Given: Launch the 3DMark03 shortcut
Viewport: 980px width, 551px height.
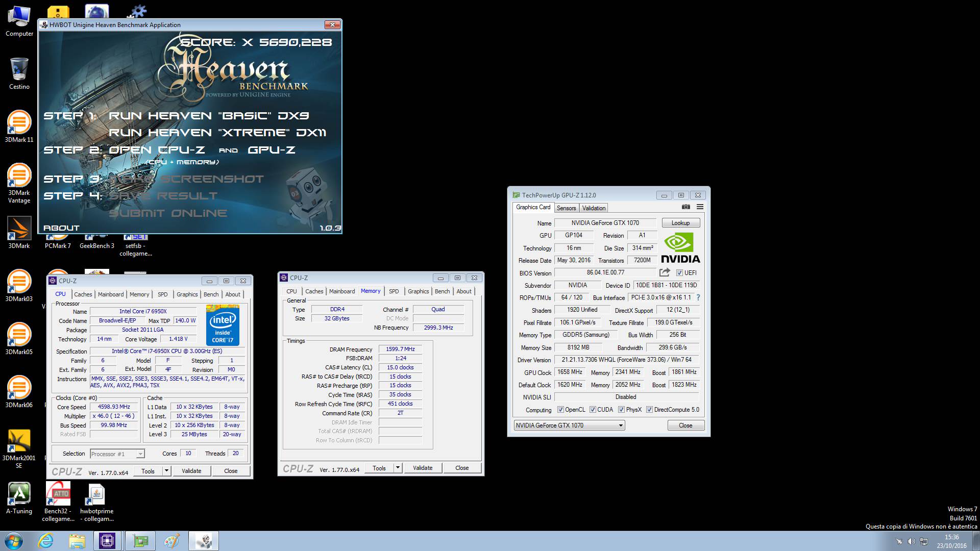Looking at the screenshot, I should coord(19,286).
